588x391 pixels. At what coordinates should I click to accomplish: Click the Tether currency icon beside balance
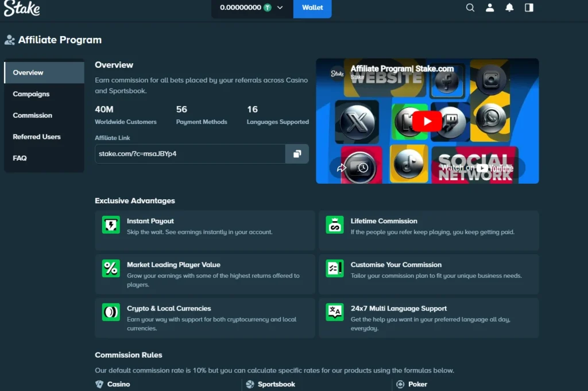[x=268, y=8]
